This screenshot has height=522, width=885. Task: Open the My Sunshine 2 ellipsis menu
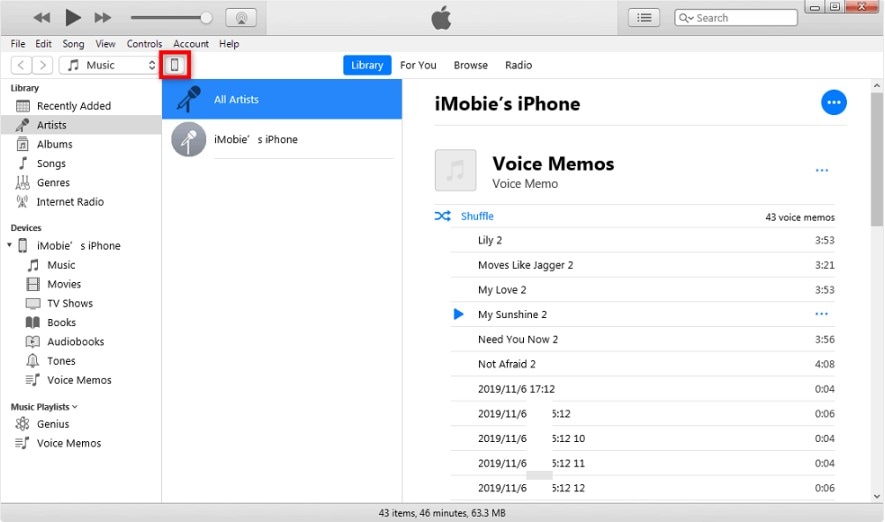(x=822, y=314)
